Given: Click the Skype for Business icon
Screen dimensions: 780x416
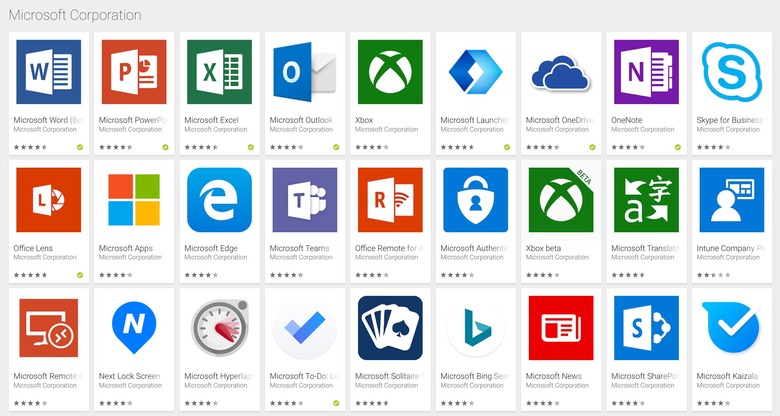Looking at the screenshot, I should click(x=732, y=72).
